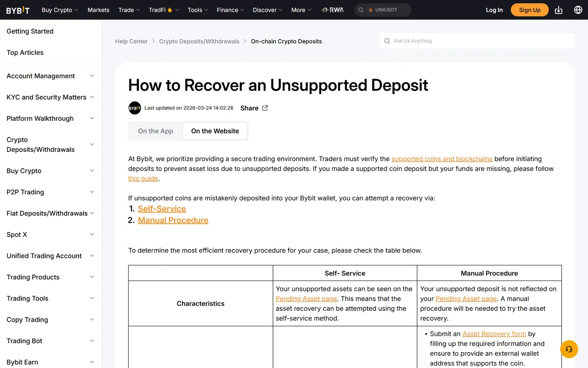
Task: Open On-chain Crypto Deposits breadcrumb
Action: click(x=286, y=41)
